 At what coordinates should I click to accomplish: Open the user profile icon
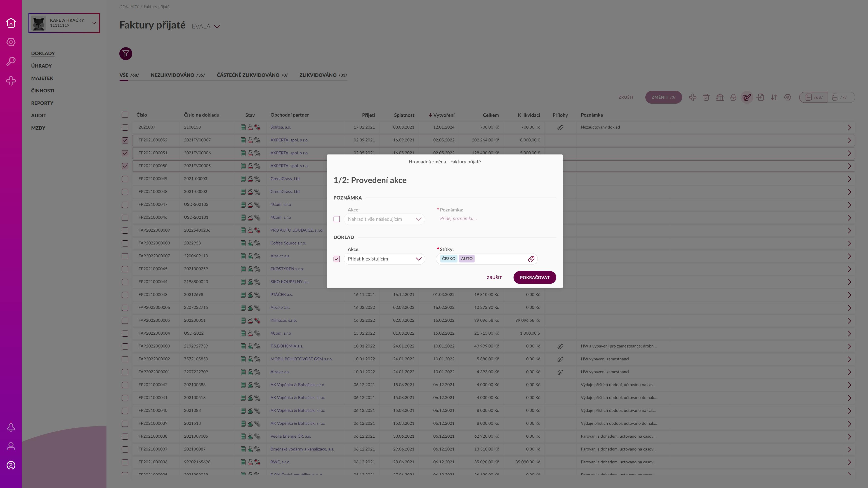(x=11, y=446)
